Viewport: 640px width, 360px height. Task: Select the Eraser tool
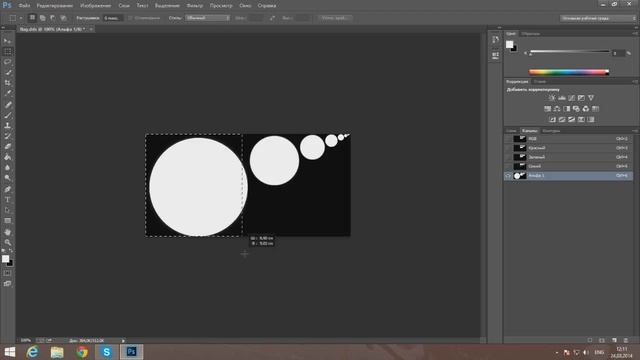pos(7,147)
